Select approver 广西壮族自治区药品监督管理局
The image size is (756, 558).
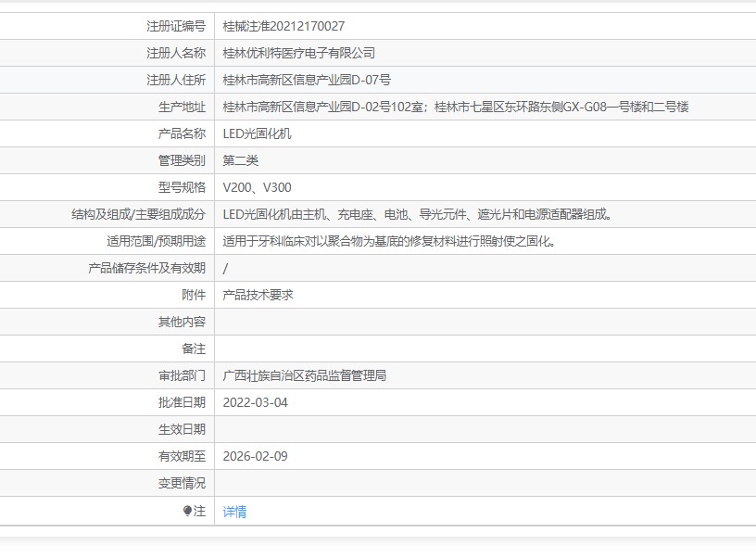click(x=304, y=375)
